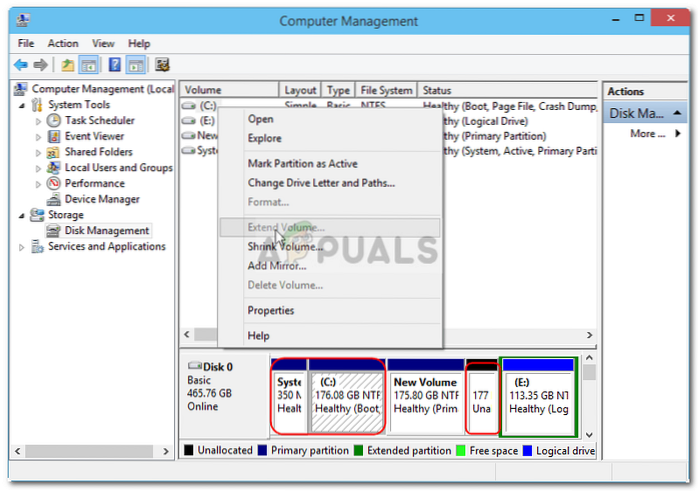Click the Task Scheduler clock icon
Screen dimensions: 698x491
pos(54,120)
